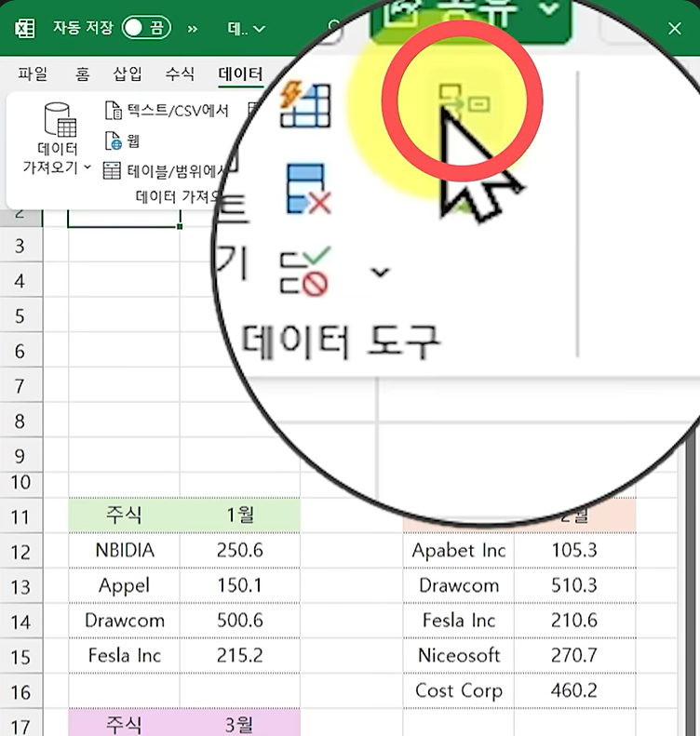700x736 pixels.
Task: Import data from 웹
Action: click(x=122, y=141)
